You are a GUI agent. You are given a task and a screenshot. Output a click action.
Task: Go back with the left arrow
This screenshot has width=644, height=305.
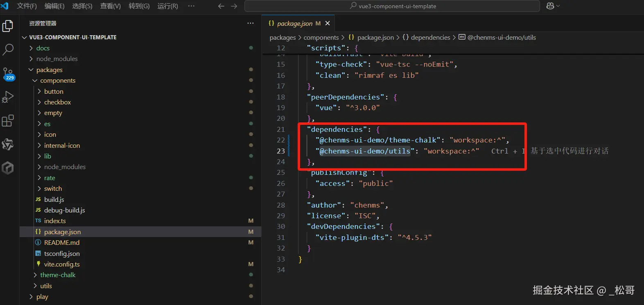click(x=221, y=6)
